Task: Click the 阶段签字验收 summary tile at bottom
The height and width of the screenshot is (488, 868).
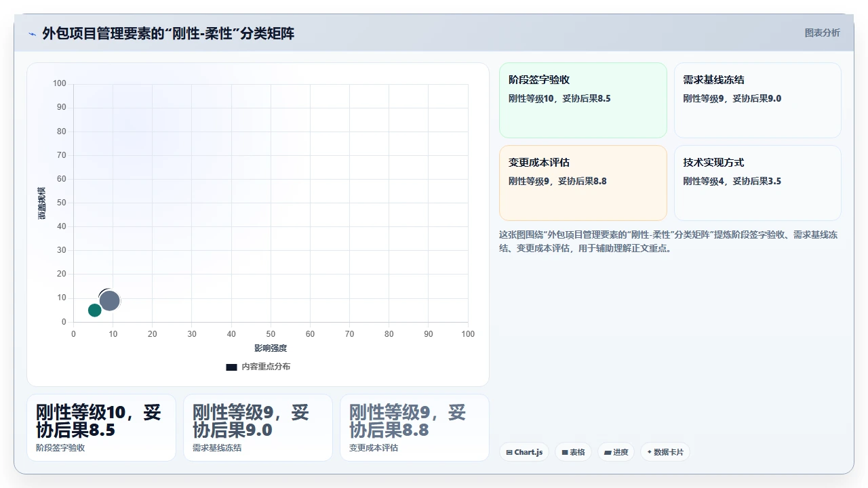Action: [x=101, y=428]
